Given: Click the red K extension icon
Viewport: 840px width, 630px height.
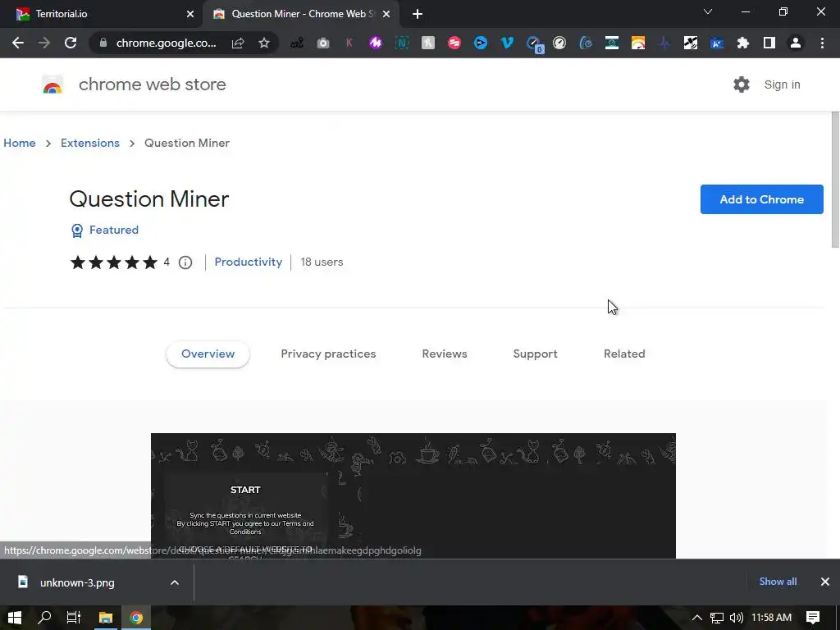Looking at the screenshot, I should point(349,43).
